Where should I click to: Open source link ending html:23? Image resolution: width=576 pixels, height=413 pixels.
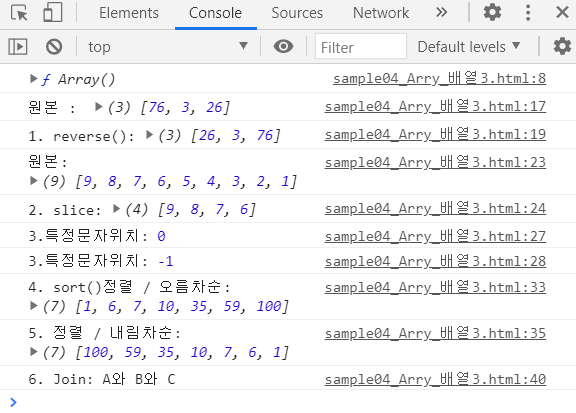click(435, 162)
